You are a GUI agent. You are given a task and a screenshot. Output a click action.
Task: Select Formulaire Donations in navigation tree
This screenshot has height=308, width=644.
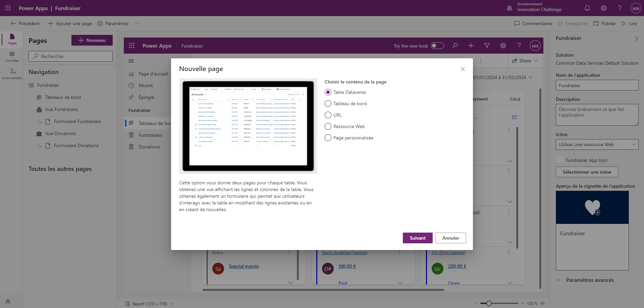pyautogui.click(x=76, y=145)
